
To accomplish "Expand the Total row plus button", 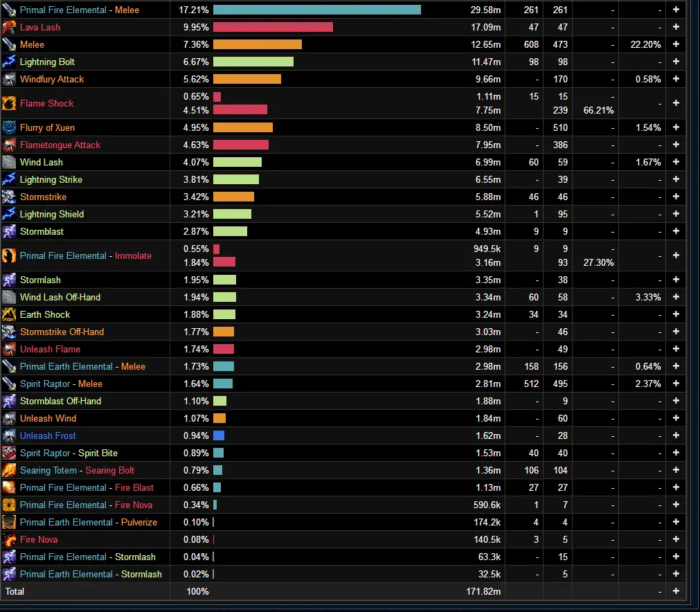I will [x=676, y=591].
